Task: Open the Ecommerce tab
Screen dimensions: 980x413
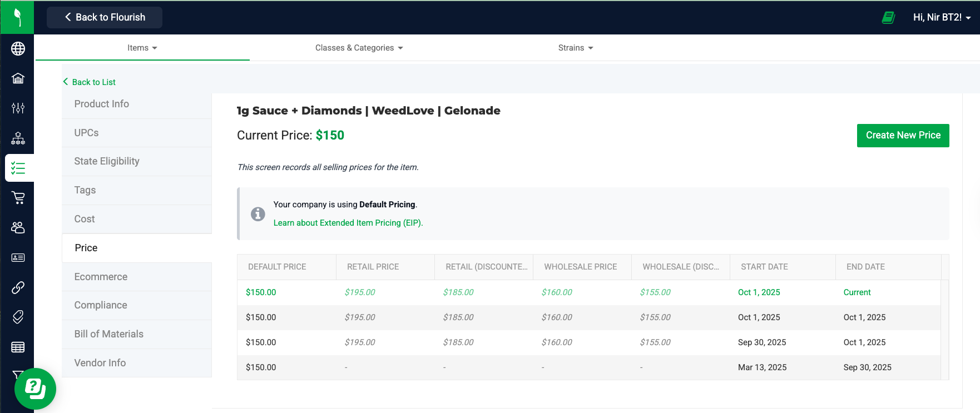Action: coord(137,277)
